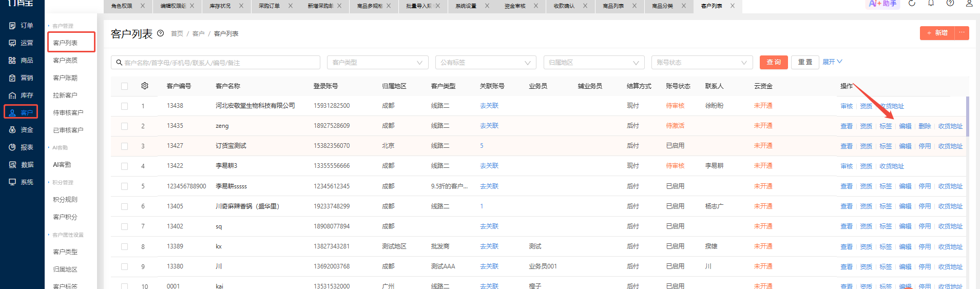
Task: Open the 报表 module in left sidebar
Action: 22,147
